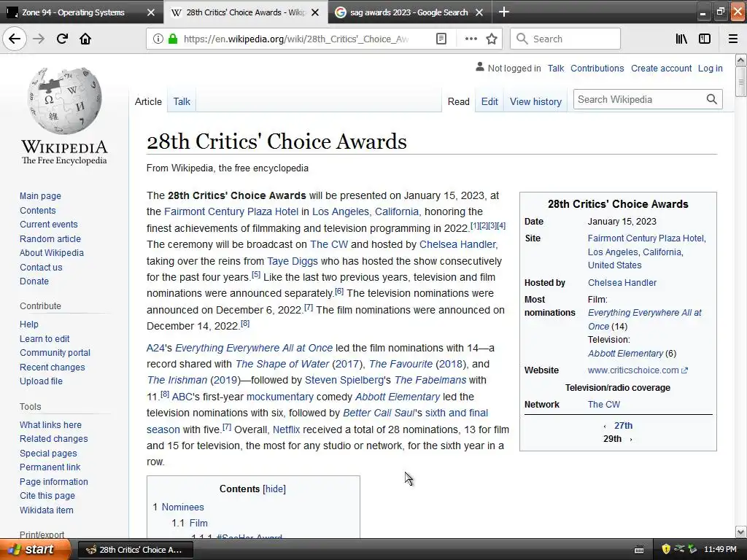The height and width of the screenshot is (560, 747).
Task: Click the Firefox Search box
Action: 565,39
